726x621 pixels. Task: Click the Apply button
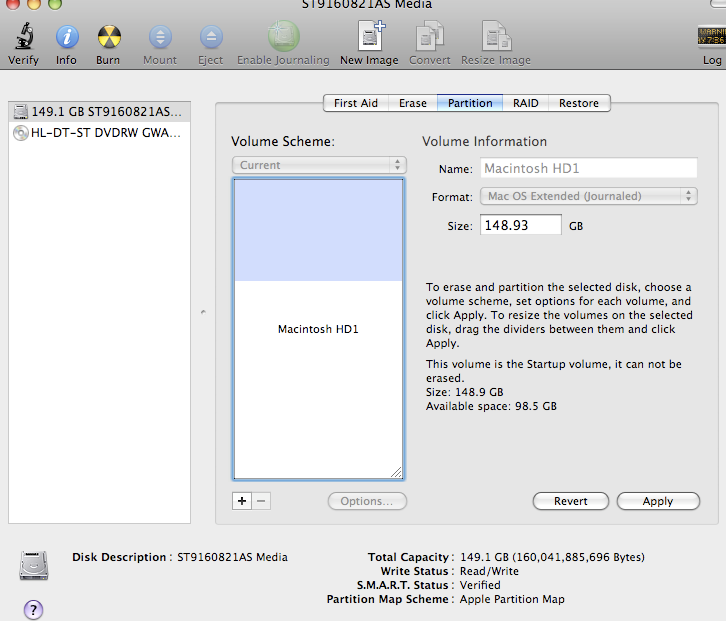click(658, 501)
